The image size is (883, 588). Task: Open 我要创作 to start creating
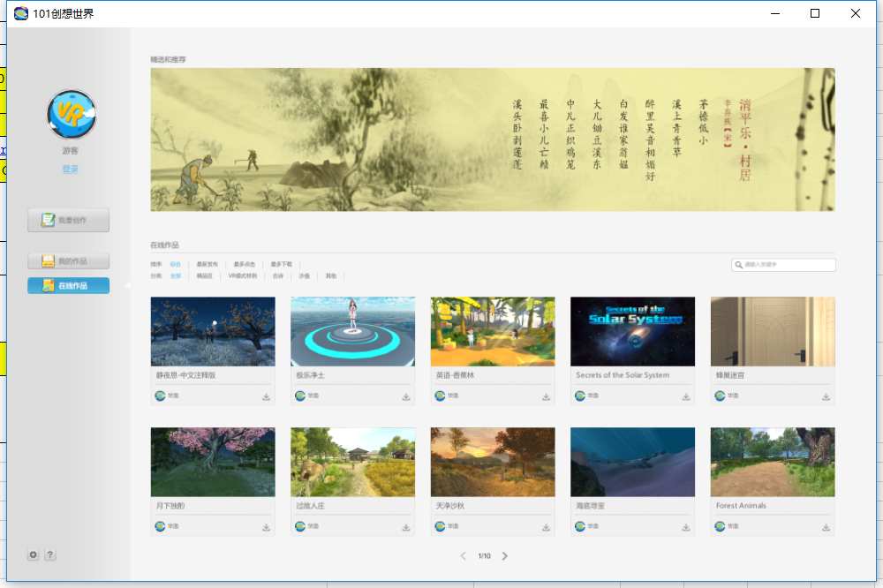[68, 219]
